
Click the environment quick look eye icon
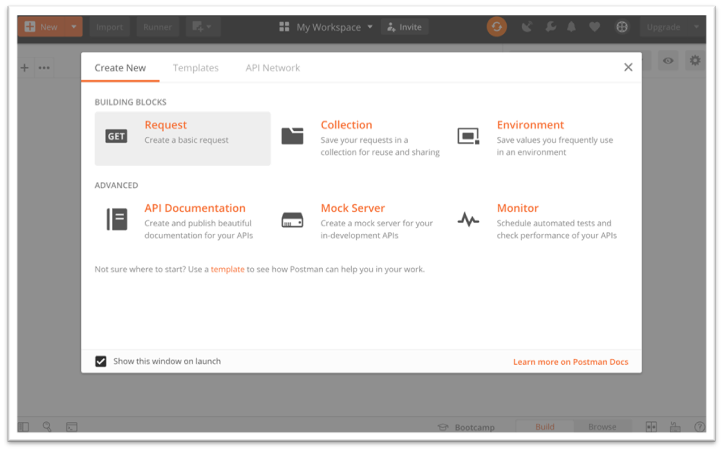click(x=668, y=60)
